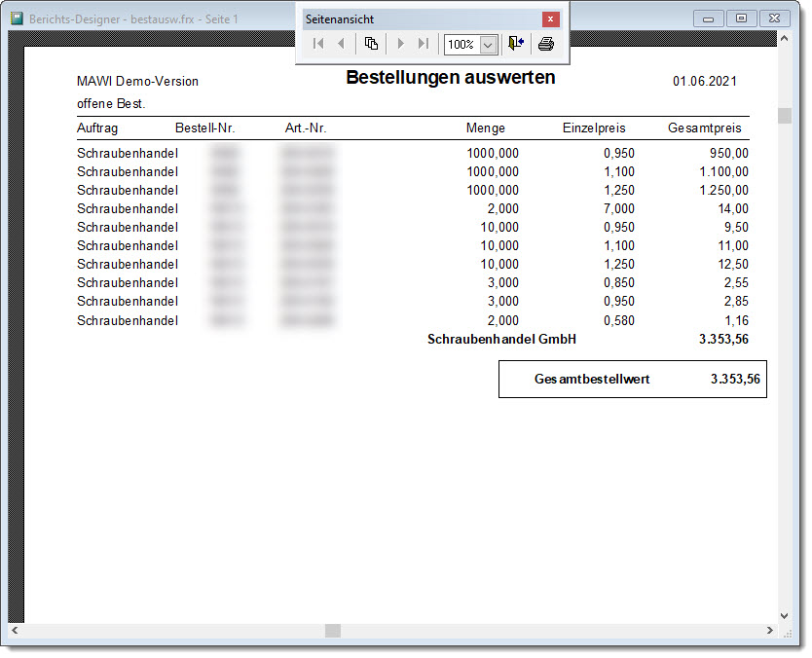Minimize the Berichts-Designer window
This screenshot has height=658, width=812.
click(709, 18)
